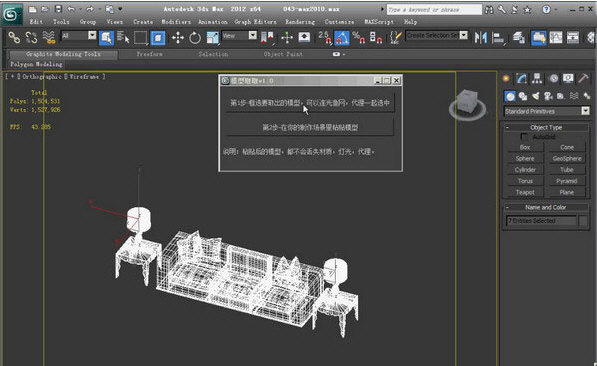Screen dimensions: 597x366
Task: Open the Hierarchy command panel tab
Action: (537, 78)
